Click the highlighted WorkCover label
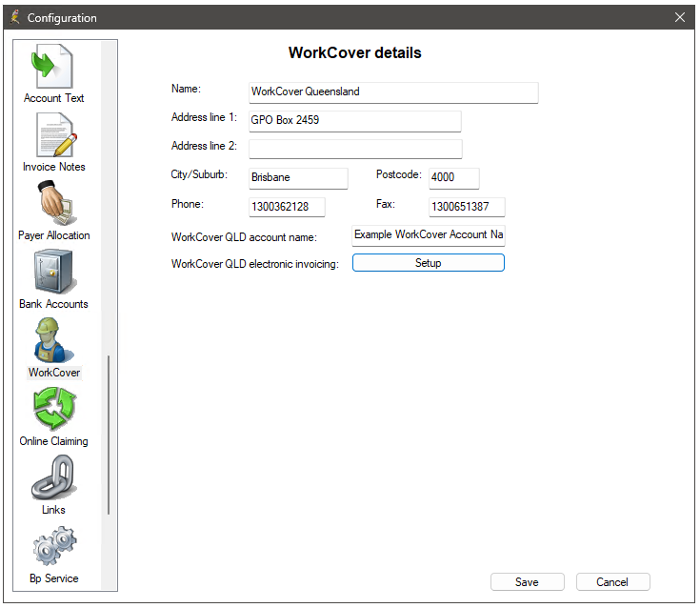Viewport: 700px width, 608px height. pos(54,373)
